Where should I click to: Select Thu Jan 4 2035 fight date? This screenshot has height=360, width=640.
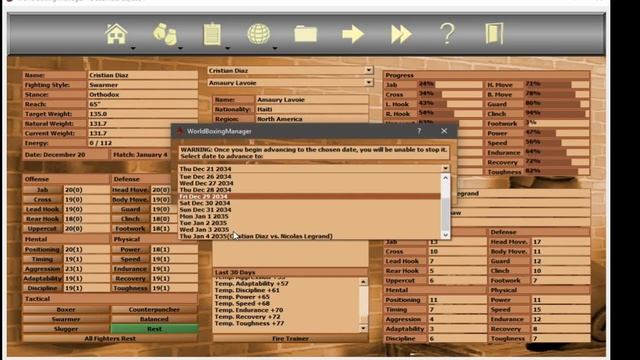coord(309,236)
